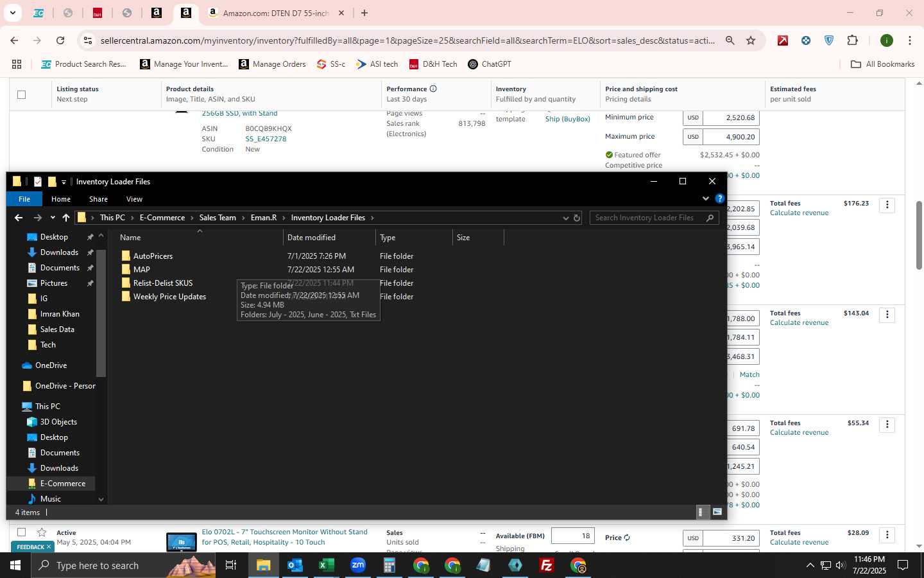The height and width of the screenshot is (578, 924).
Task: Expand the Explorer ribbon chevron
Action: [x=706, y=198]
